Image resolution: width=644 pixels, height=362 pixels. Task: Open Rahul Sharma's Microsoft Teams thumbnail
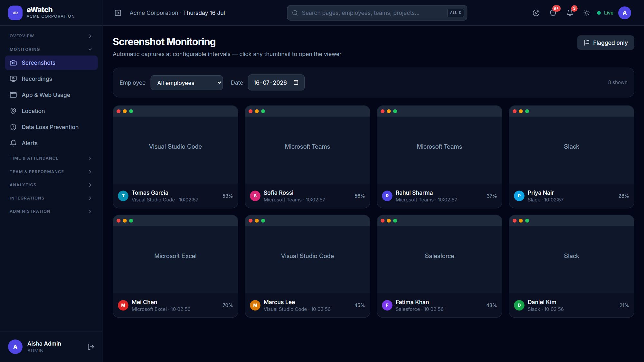[x=440, y=145]
